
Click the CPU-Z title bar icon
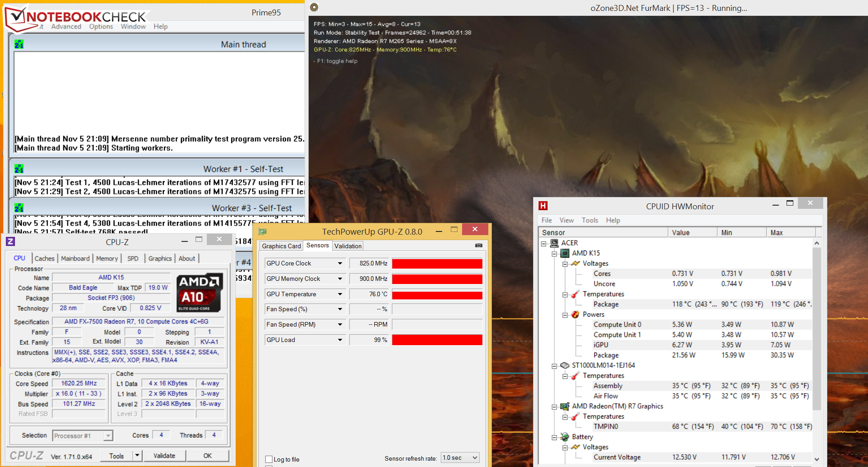pos(10,241)
